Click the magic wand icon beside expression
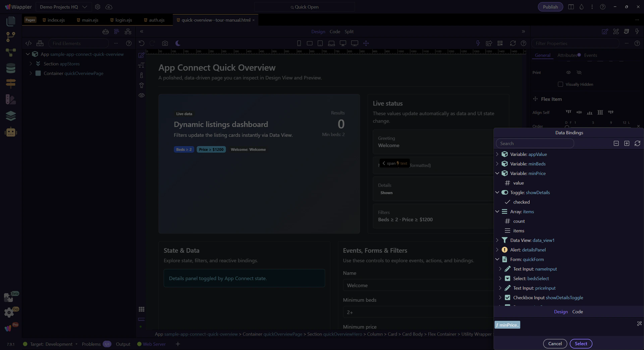The height and width of the screenshot is (350, 644). coord(639,324)
